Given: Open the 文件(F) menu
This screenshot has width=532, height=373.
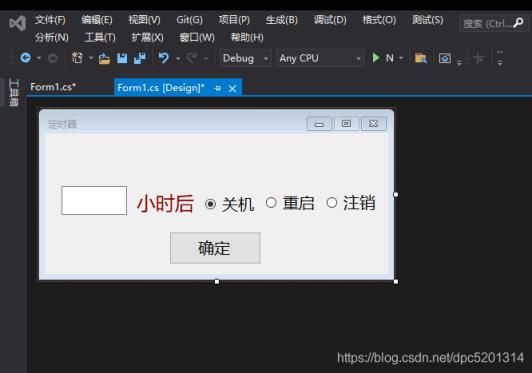Looking at the screenshot, I should [50, 20].
